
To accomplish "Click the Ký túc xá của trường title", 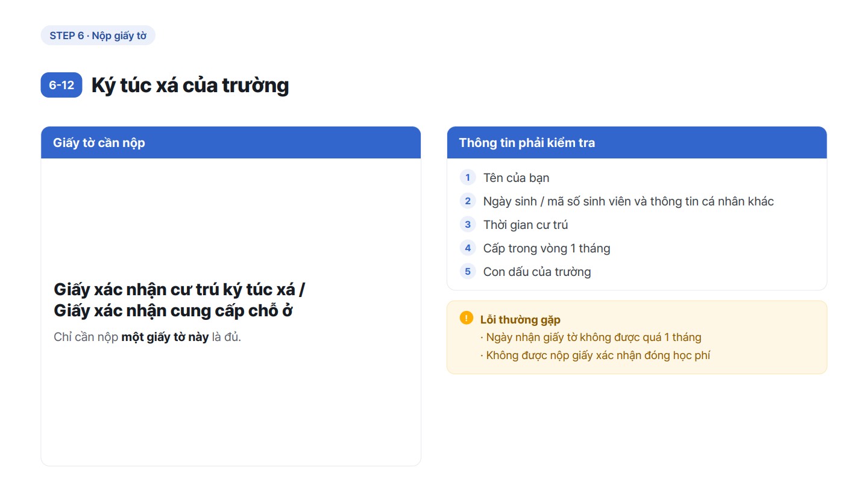I will pos(190,85).
